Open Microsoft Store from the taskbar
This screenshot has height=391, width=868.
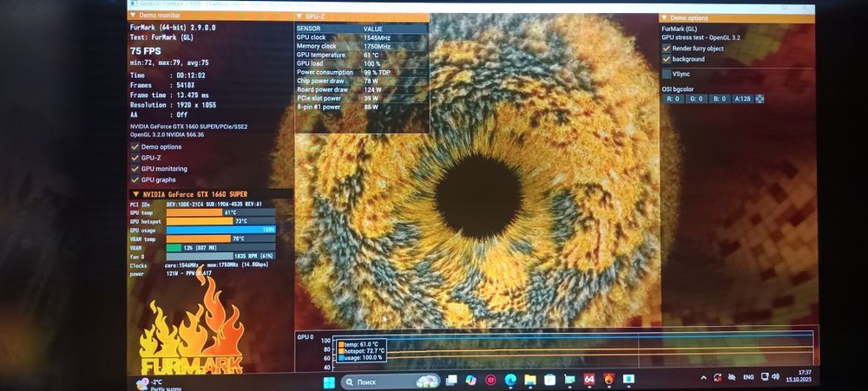coord(549,380)
